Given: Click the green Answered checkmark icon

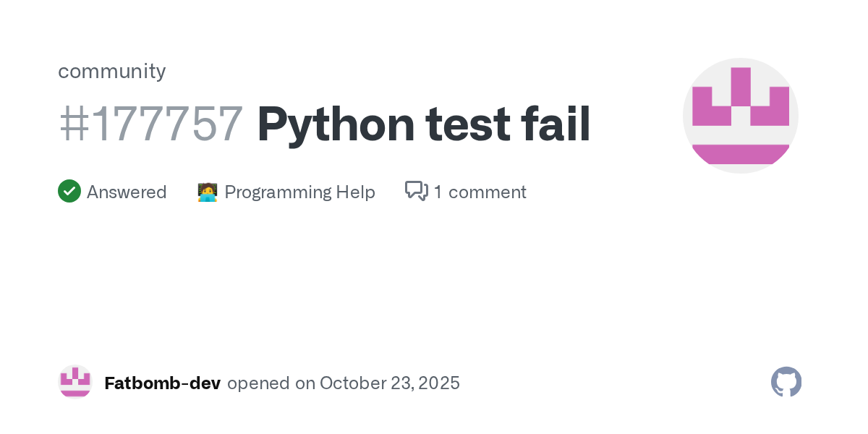Looking at the screenshot, I should (69, 192).
